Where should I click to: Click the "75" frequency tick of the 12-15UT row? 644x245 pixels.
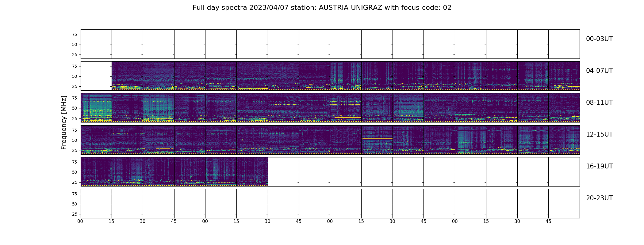[x=75, y=130]
